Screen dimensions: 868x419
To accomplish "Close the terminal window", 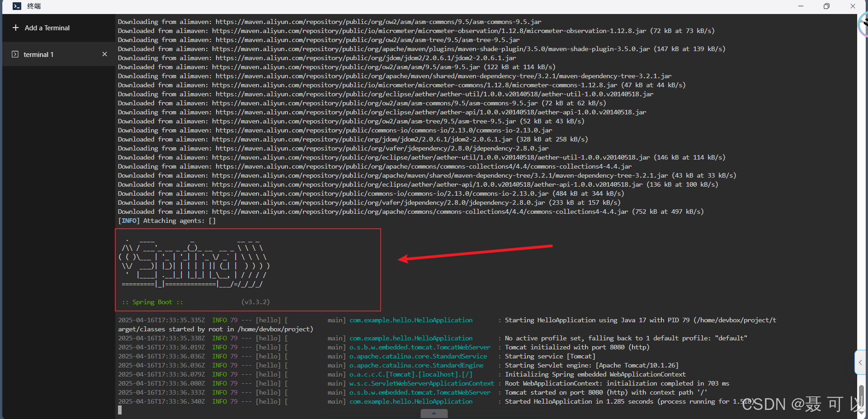I will [x=853, y=6].
